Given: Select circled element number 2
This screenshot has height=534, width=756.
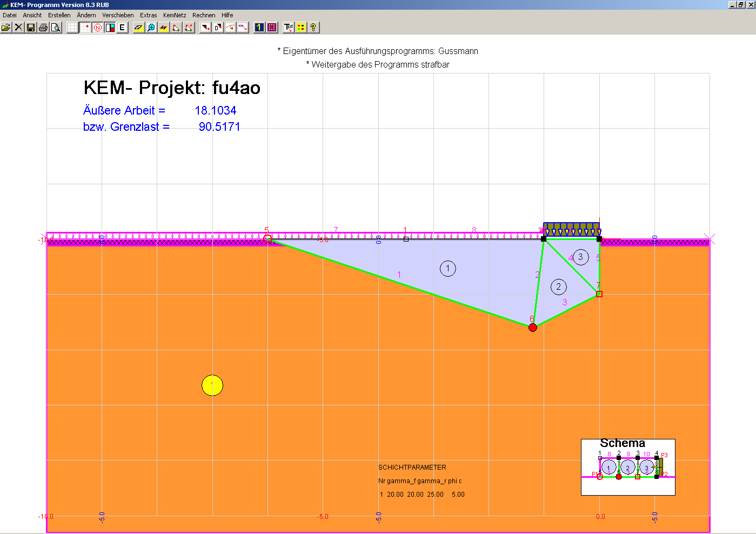Looking at the screenshot, I should pyautogui.click(x=559, y=287).
